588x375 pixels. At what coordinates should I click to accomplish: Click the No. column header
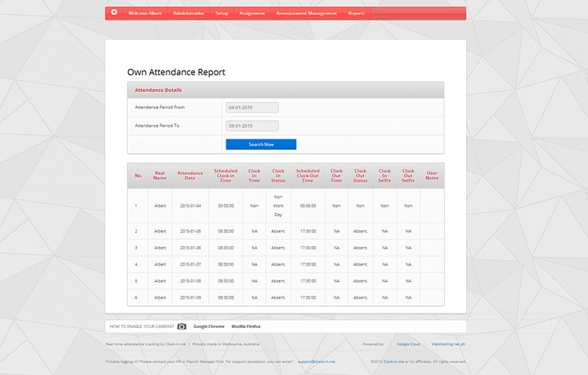[x=138, y=176]
